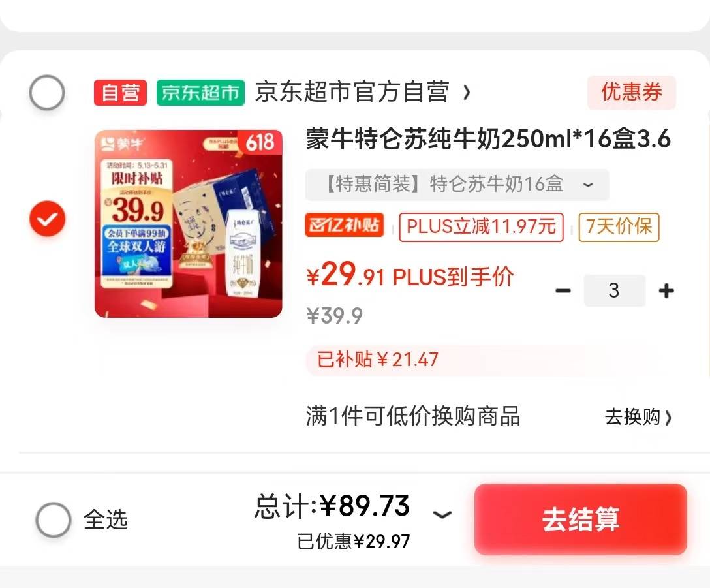Screen dimensions: 710x588
Task: Open the 特惠简装 specification dropdown
Action: pos(457,185)
